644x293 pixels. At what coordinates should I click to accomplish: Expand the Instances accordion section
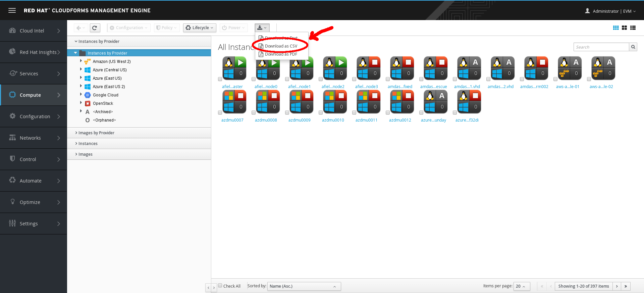[x=139, y=144]
